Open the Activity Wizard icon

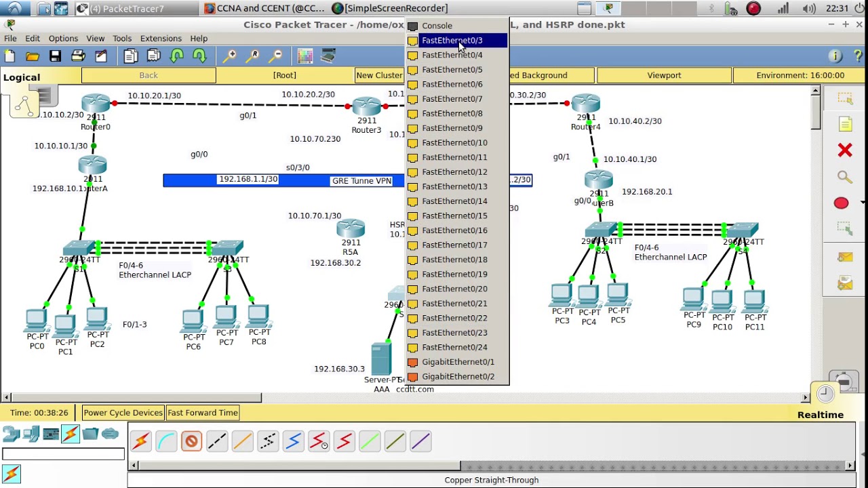click(x=101, y=56)
